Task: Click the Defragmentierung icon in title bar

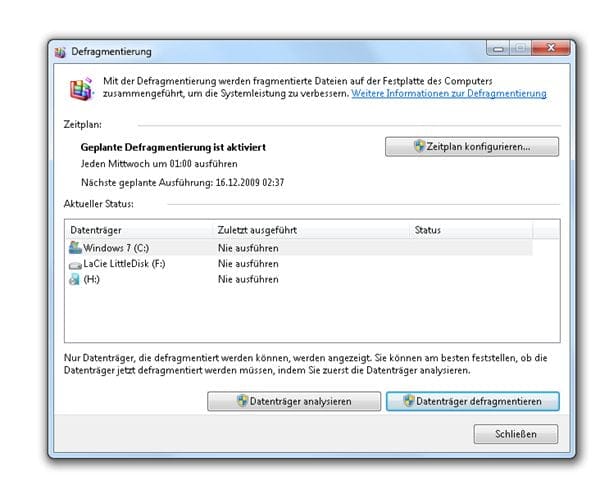Action: point(59,51)
